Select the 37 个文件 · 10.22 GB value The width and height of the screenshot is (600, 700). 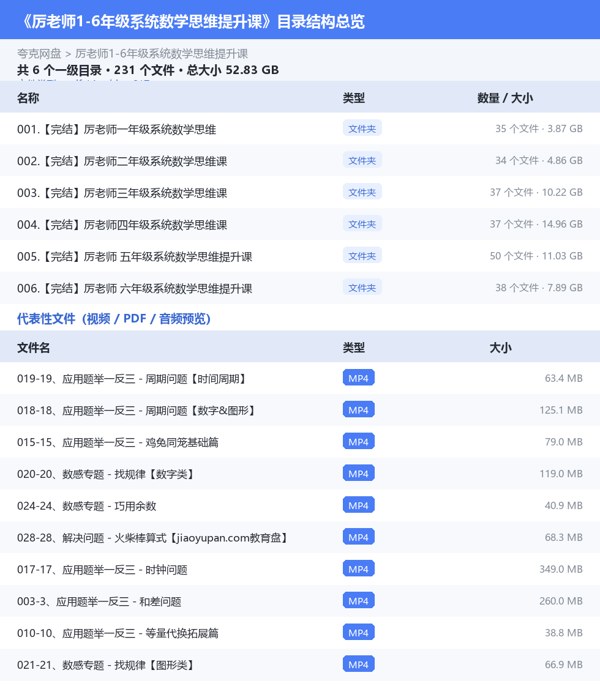pyautogui.click(x=536, y=192)
